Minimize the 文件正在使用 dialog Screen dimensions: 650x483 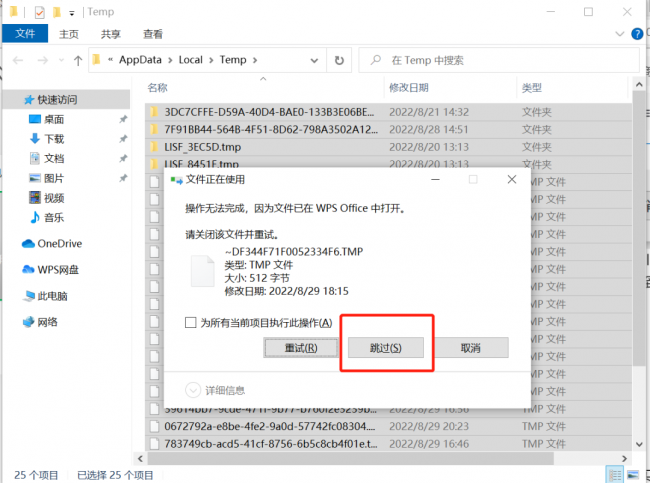(435, 180)
